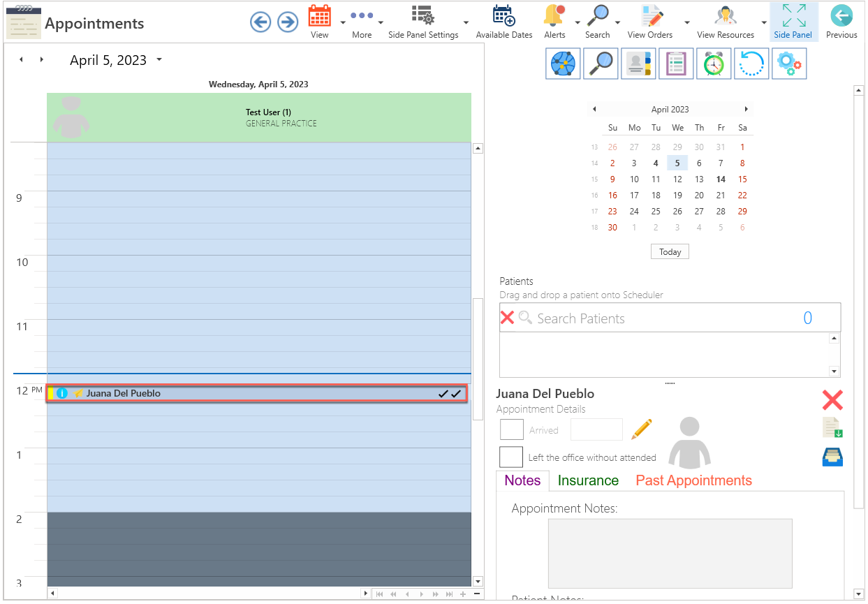868x604 pixels.
Task: Click the circular refresh arrow side panel icon
Action: 751,64
